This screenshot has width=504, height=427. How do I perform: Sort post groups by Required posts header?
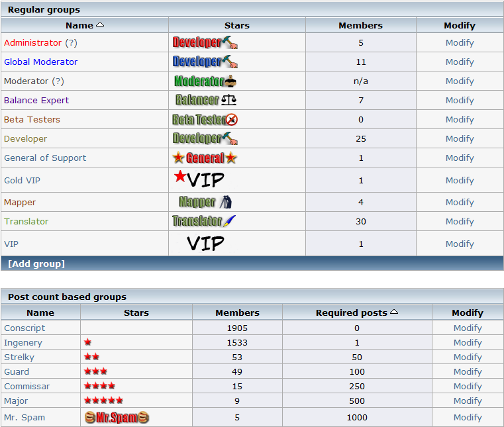351,312
